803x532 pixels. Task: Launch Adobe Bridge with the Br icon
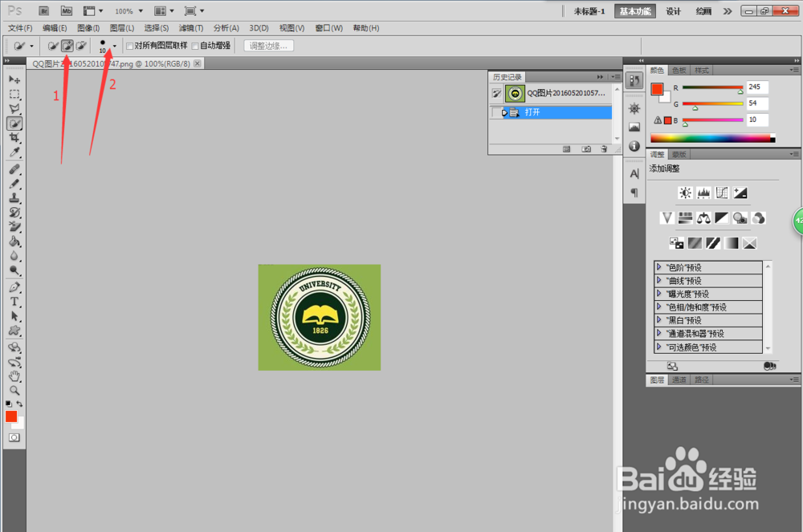44,10
